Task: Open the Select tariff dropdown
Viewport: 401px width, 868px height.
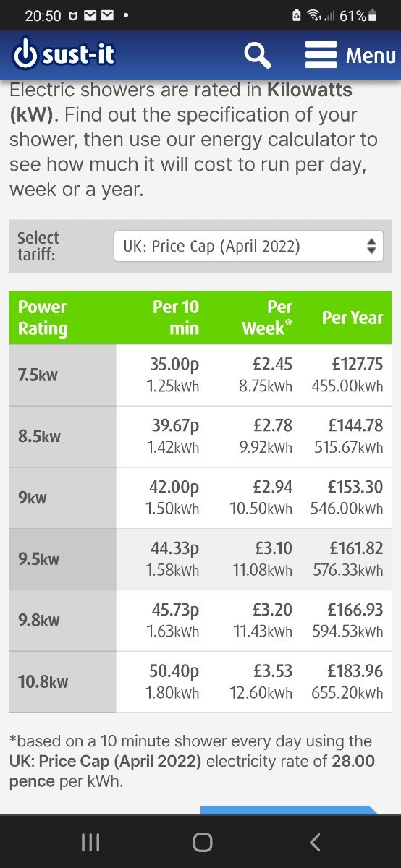Action: pyautogui.click(x=248, y=246)
